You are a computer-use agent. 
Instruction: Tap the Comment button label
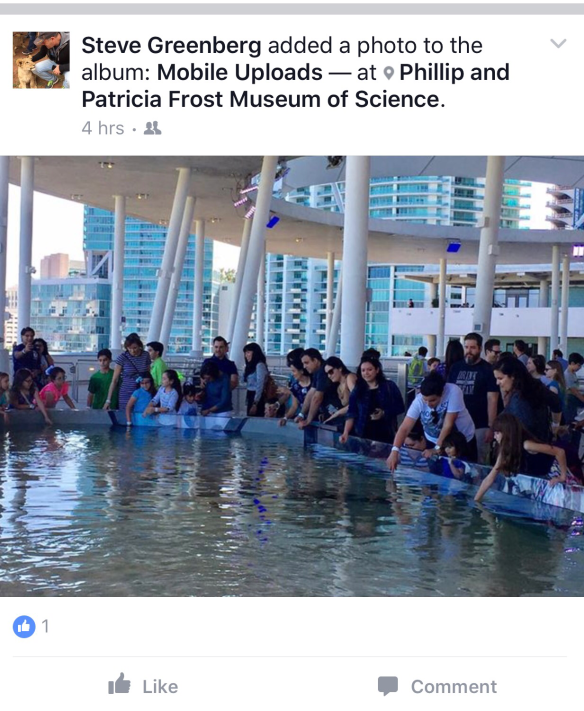(x=454, y=687)
